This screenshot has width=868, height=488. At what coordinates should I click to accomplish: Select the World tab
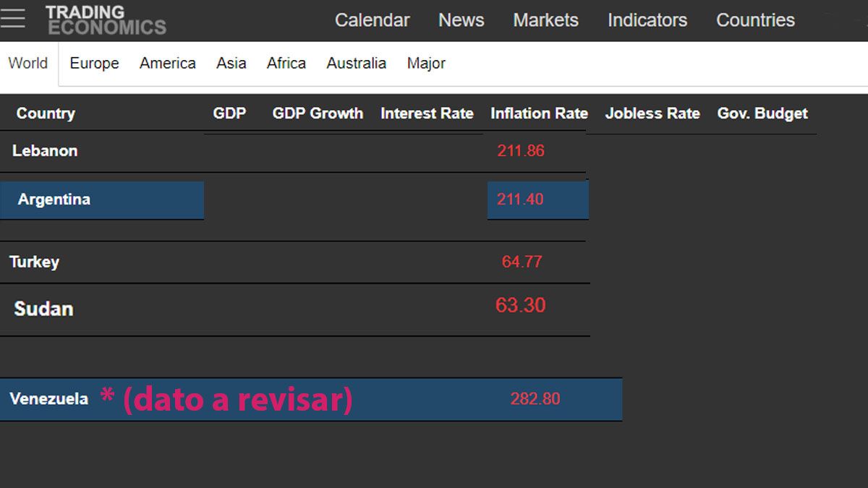28,64
